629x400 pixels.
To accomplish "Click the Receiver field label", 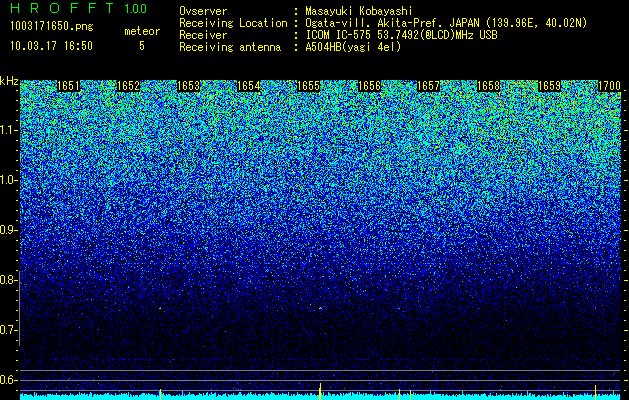I will (x=203, y=35).
